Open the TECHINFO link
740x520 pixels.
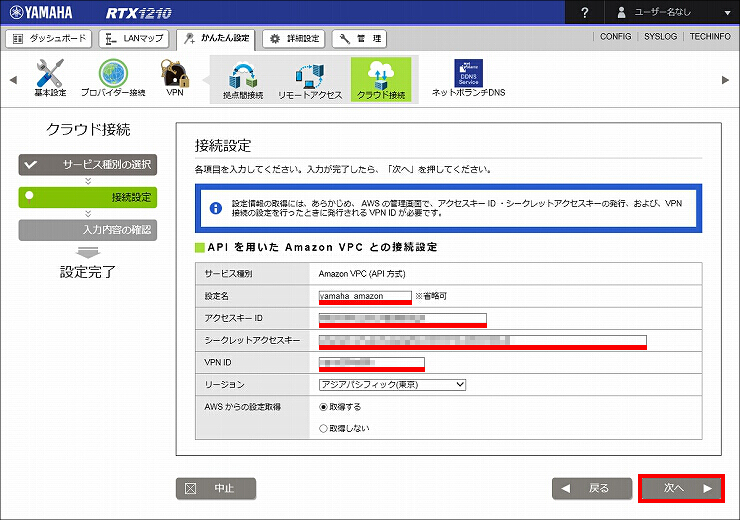click(710, 36)
